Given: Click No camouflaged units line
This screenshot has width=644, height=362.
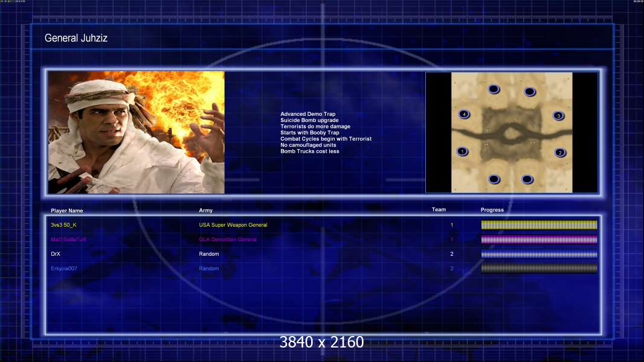Looking at the screenshot, I should [308, 145].
